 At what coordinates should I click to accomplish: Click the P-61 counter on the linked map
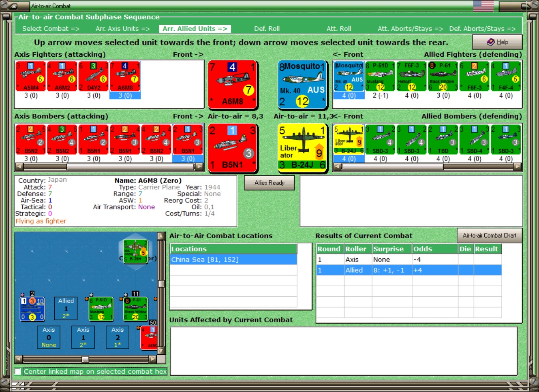(135, 309)
